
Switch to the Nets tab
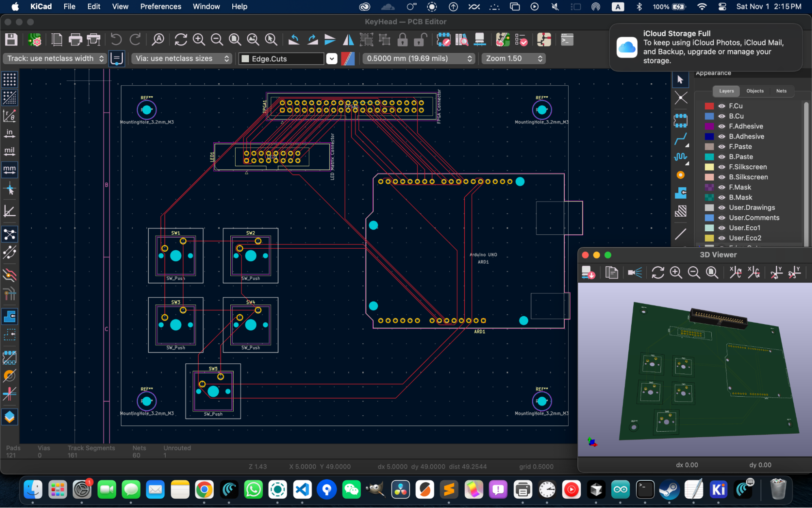click(x=781, y=91)
